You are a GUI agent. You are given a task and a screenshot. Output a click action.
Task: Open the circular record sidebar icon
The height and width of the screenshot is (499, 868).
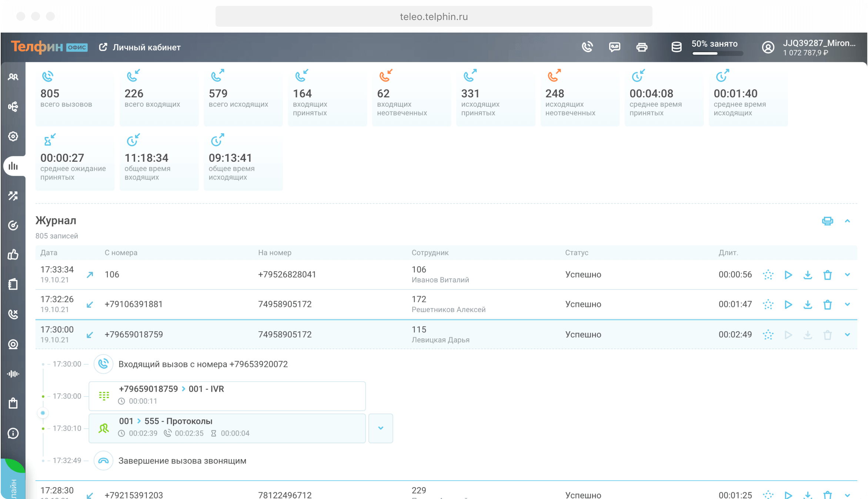(x=13, y=344)
